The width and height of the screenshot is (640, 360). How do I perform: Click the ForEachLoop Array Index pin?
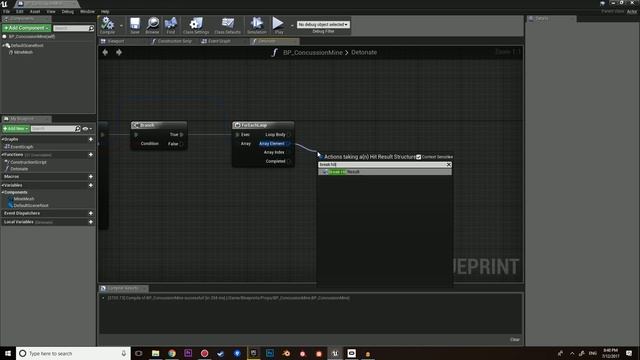(289, 152)
